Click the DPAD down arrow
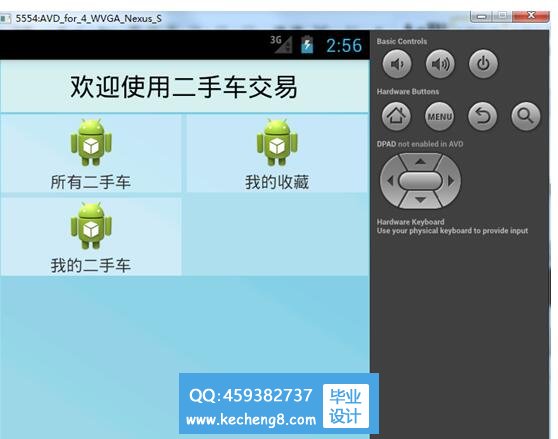 [x=420, y=200]
